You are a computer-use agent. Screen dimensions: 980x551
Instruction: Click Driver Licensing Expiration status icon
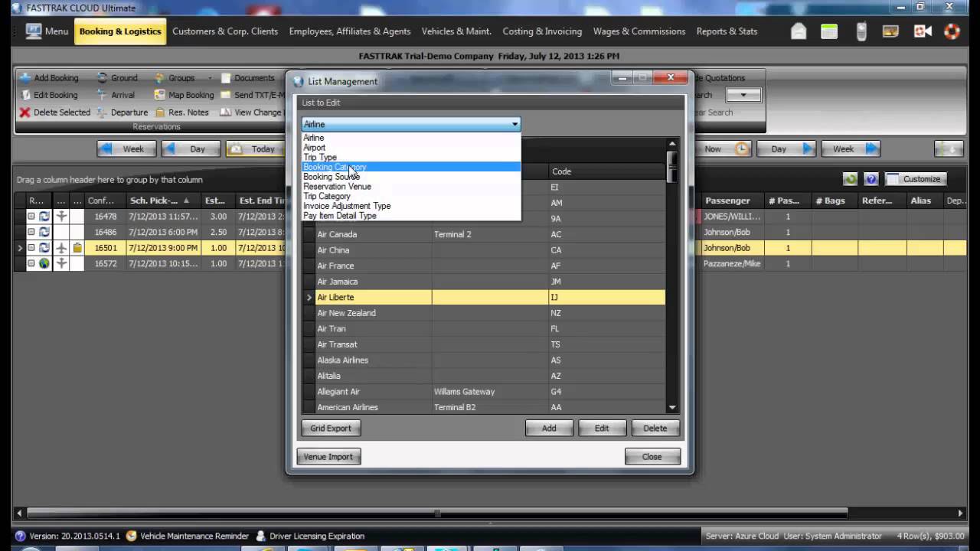tap(261, 536)
